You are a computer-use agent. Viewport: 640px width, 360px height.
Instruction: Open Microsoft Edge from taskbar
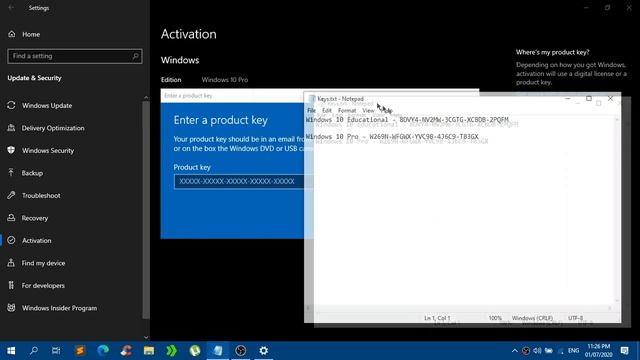tap(103, 351)
